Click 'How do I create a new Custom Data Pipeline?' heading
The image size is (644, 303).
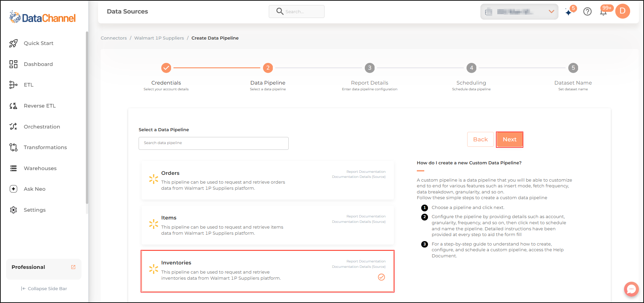point(469,163)
